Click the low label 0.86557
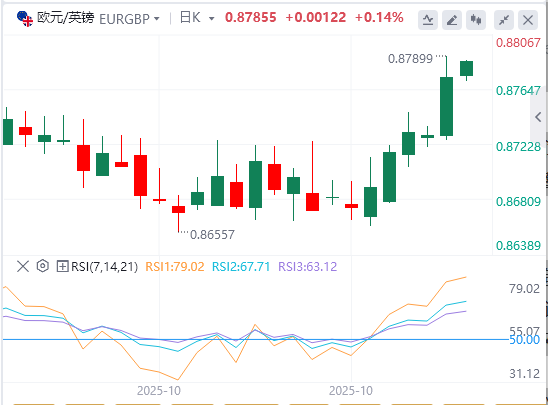This screenshot has width=548, height=405. pos(212,235)
